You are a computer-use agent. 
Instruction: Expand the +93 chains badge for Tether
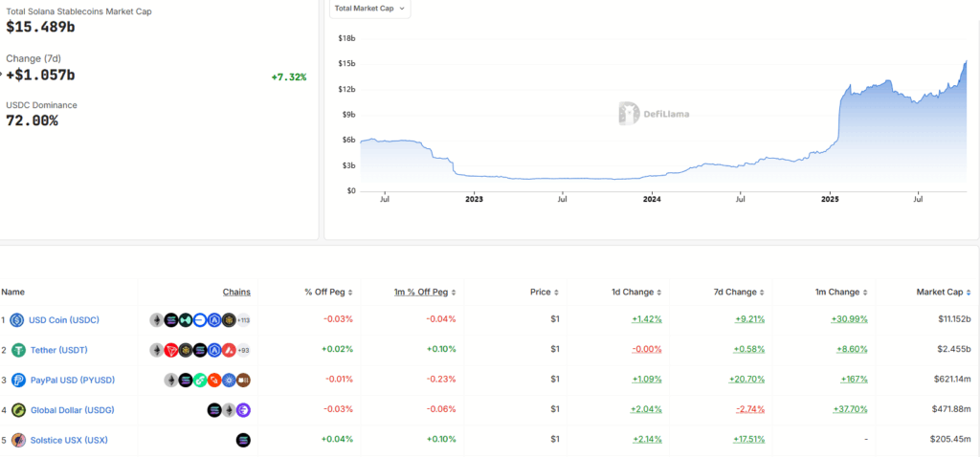coord(243,350)
